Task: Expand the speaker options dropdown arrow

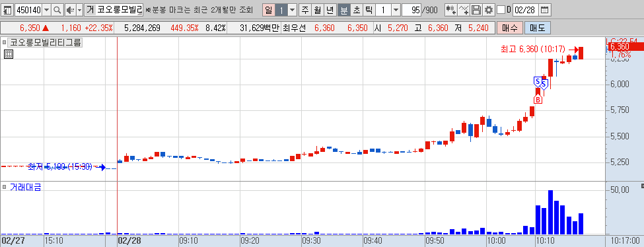Action: pyautogui.click(x=80, y=10)
